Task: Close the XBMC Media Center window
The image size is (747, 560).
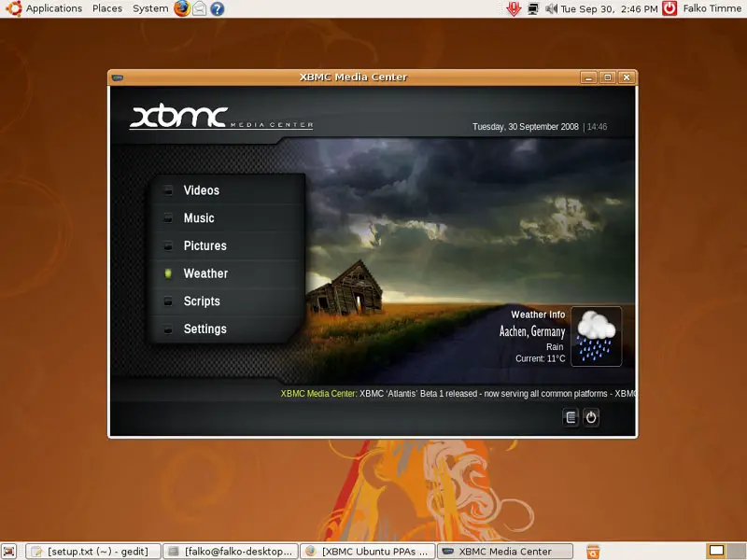Action: tap(627, 77)
